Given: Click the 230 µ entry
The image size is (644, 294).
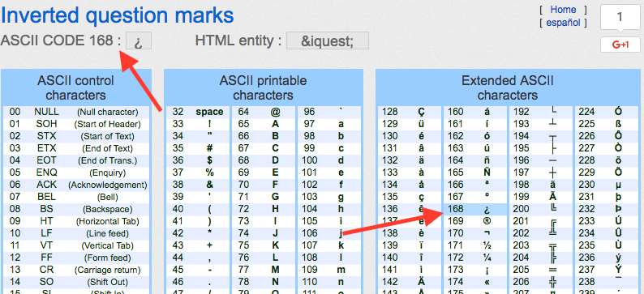Looking at the screenshot, I should pos(606,185).
